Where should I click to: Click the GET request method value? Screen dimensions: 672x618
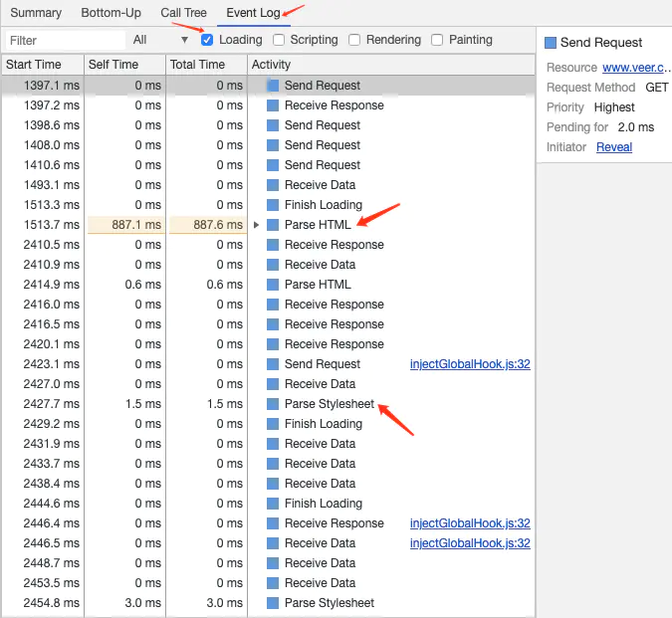[x=657, y=88]
